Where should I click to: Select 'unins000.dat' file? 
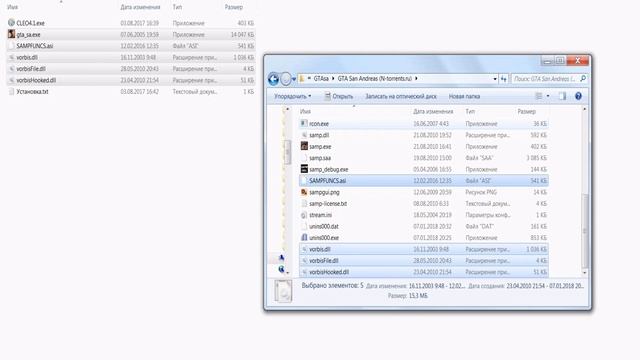[x=424, y=227]
